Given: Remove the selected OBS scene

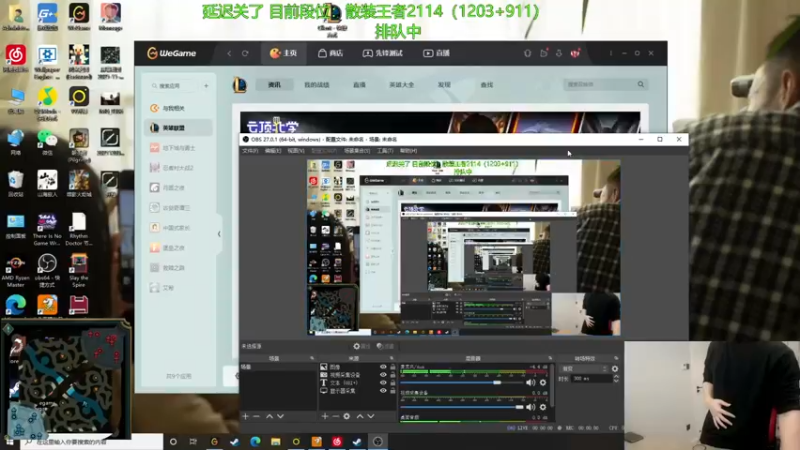Looking at the screenshot, I should (x=257, y=416).
